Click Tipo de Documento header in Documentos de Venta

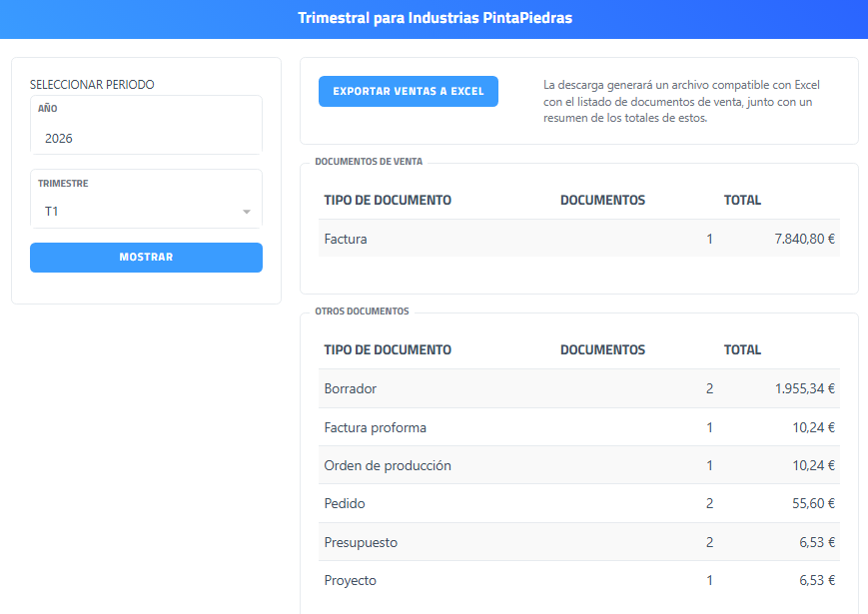[388, 200]
